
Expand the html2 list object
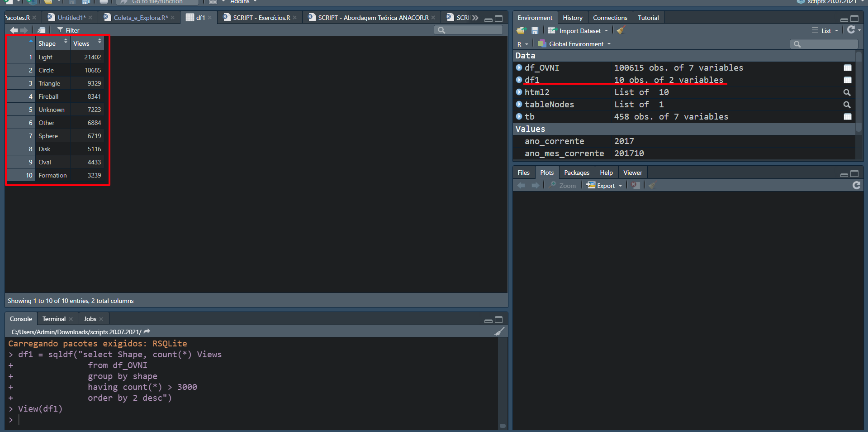click(x=519, y=92)
